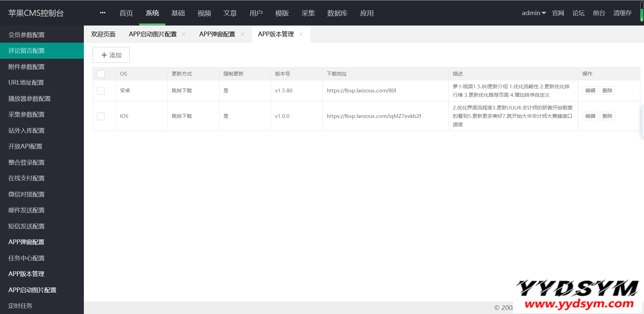Open the 数据库 top menu
Screen dimensions: 644x314
(x=337, y=13)
